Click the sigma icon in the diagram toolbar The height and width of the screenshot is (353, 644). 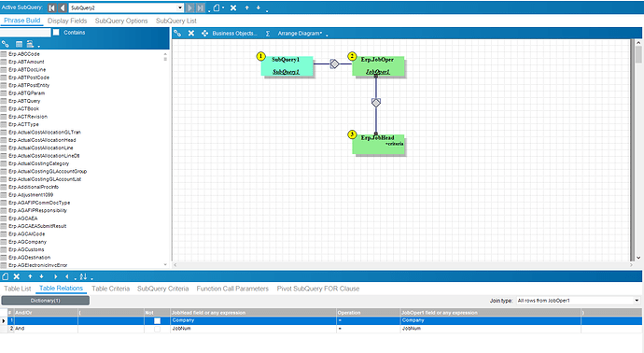[268, 34]
